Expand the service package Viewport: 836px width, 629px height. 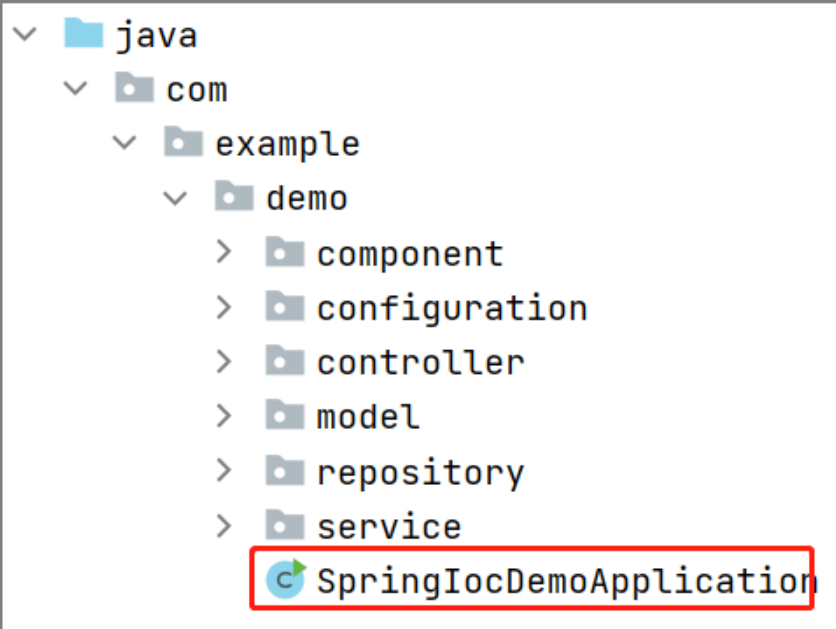[224, 524]
